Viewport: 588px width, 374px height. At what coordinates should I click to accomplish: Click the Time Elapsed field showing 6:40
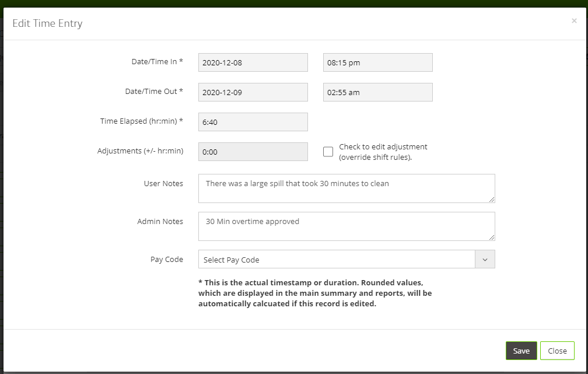click(x=253, y=122)
